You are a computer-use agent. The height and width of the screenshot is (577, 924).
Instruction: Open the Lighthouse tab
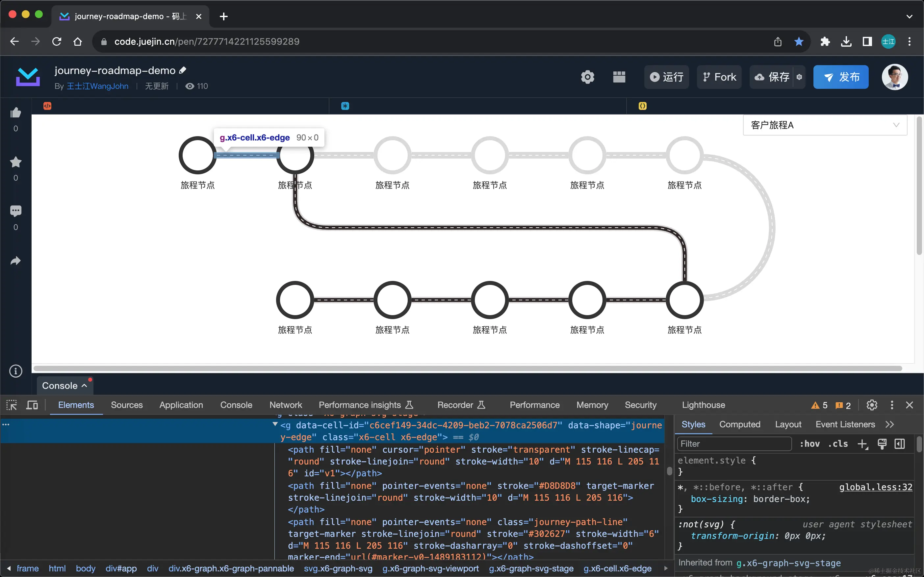point(704,405)
